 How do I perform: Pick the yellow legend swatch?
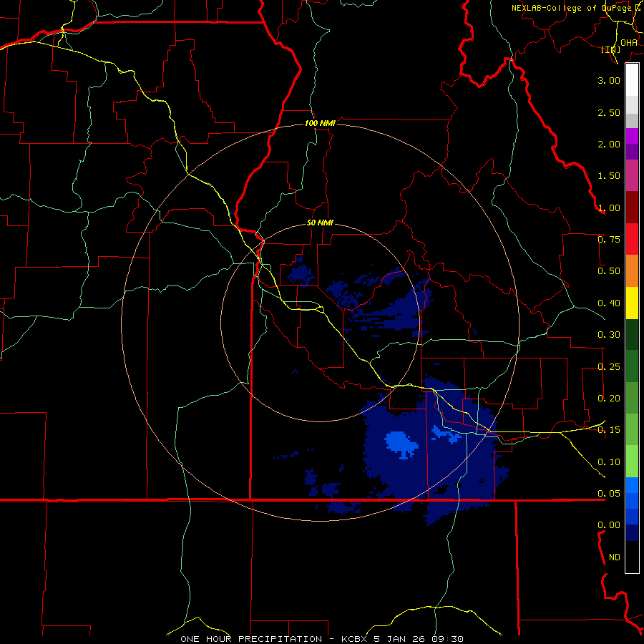coord(632,303)
